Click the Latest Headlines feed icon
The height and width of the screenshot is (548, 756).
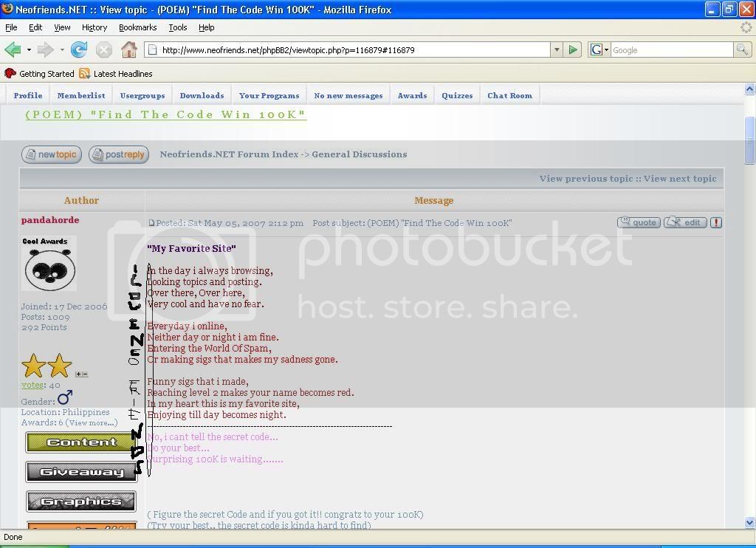[84, 74]
